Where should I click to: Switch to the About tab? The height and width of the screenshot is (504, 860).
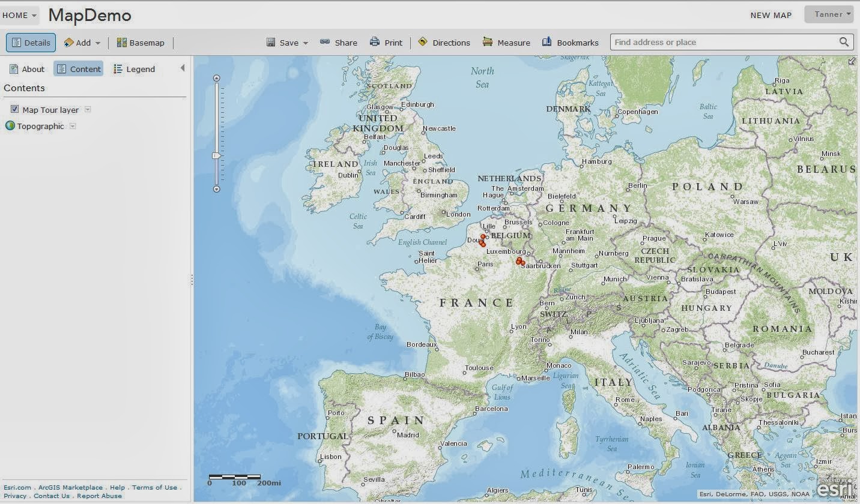(27, 69)
